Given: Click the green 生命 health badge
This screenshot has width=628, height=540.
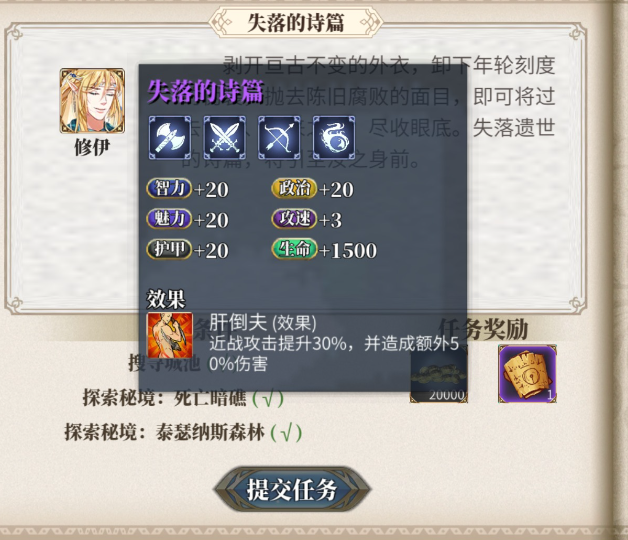Looking at the screenshot, I should [294, 249].
